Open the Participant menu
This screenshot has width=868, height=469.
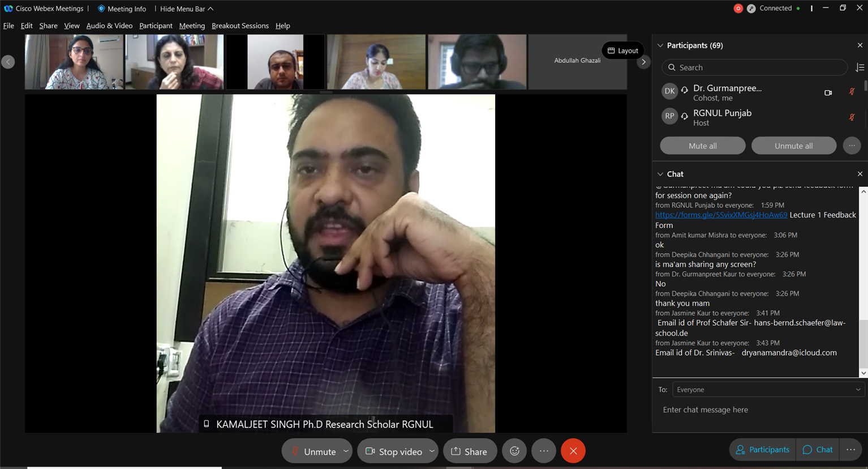[x=156, y=25]
